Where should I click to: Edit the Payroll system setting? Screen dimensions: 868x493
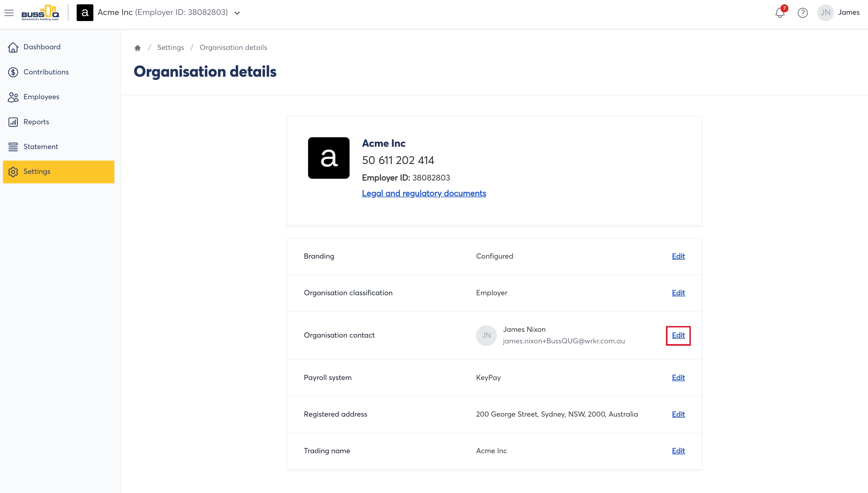[678, 378]
